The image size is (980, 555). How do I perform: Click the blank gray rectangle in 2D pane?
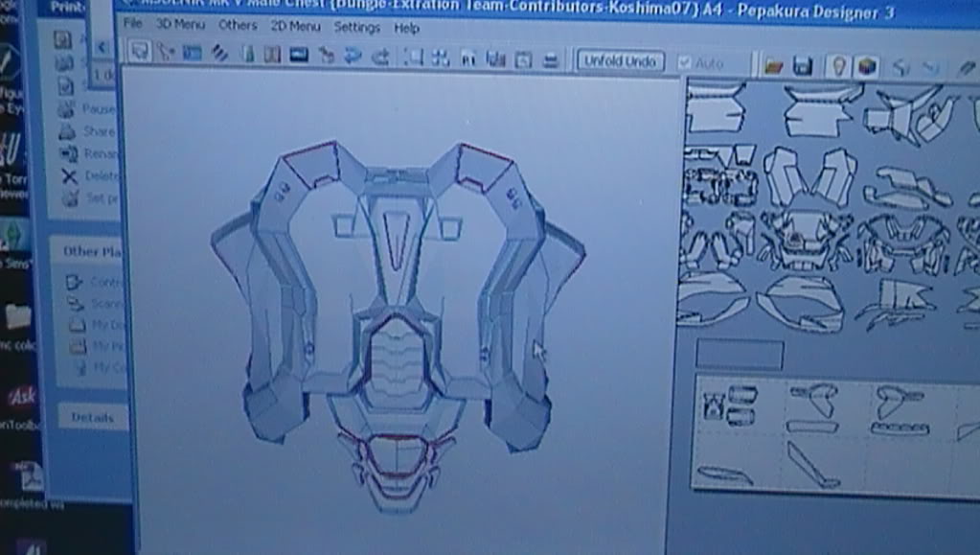pyautogui.click(x=740, y=355)
